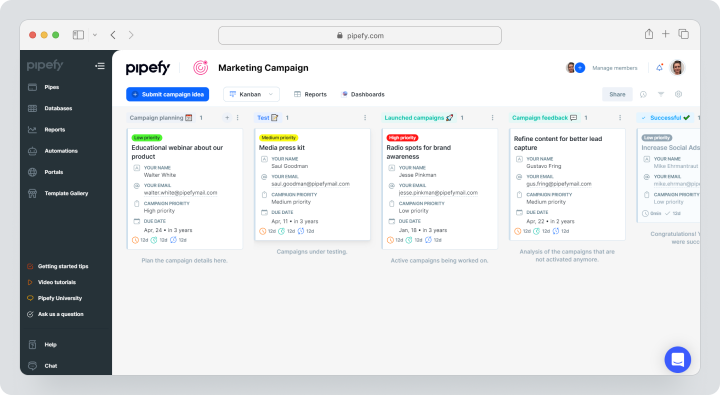Viewport: 720px width, 395px height.
Task: Go forward with browser forward arrow
Action: [131, 35]
